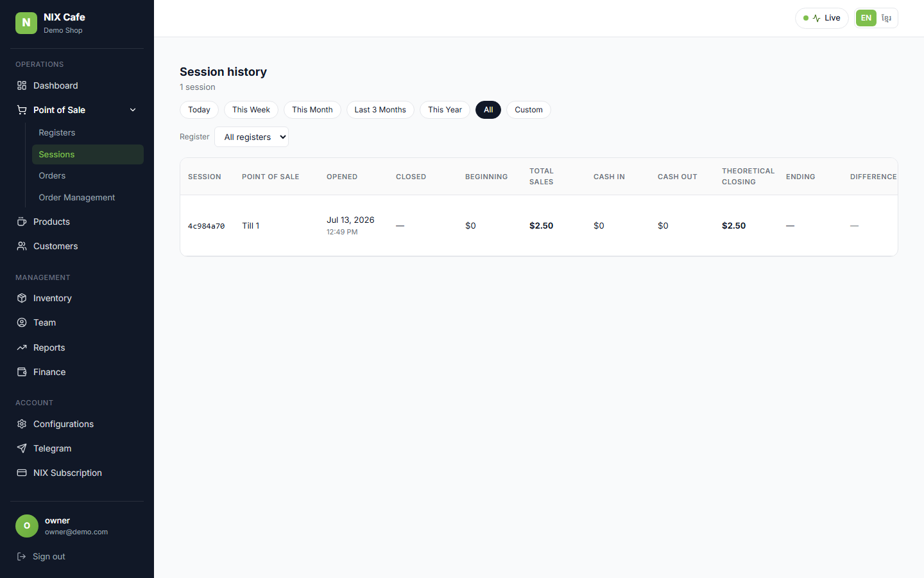Image resolution: width=924 pixels, height=578 pixels.
Task: Filter sessions by Today
Action: click(199, 110)
